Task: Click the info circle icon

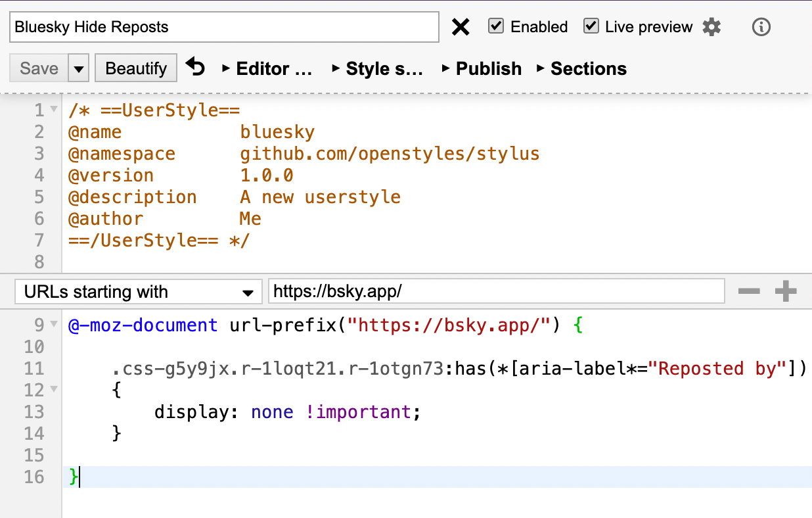Action: 761,27
